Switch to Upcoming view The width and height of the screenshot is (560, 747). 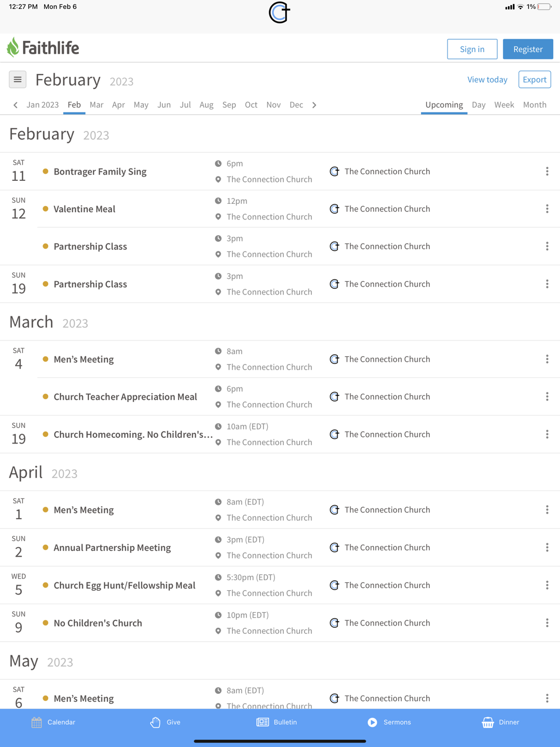pos(444,105)
